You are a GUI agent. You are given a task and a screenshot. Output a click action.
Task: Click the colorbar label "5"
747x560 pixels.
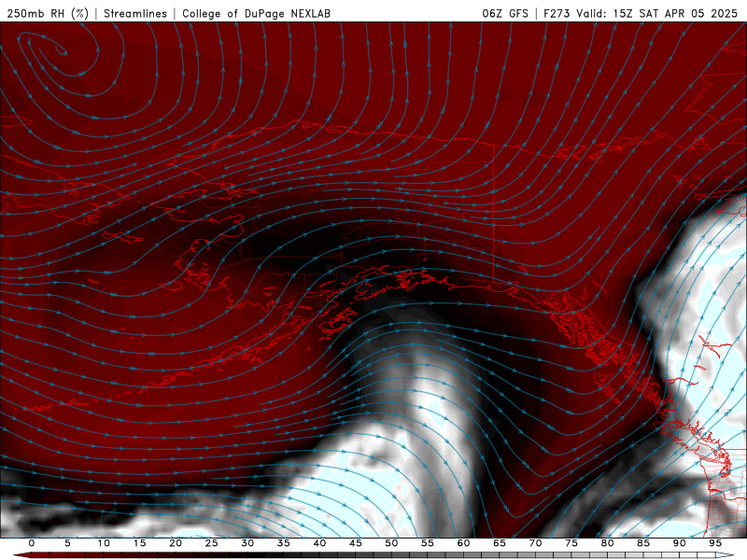pos(67,543)
